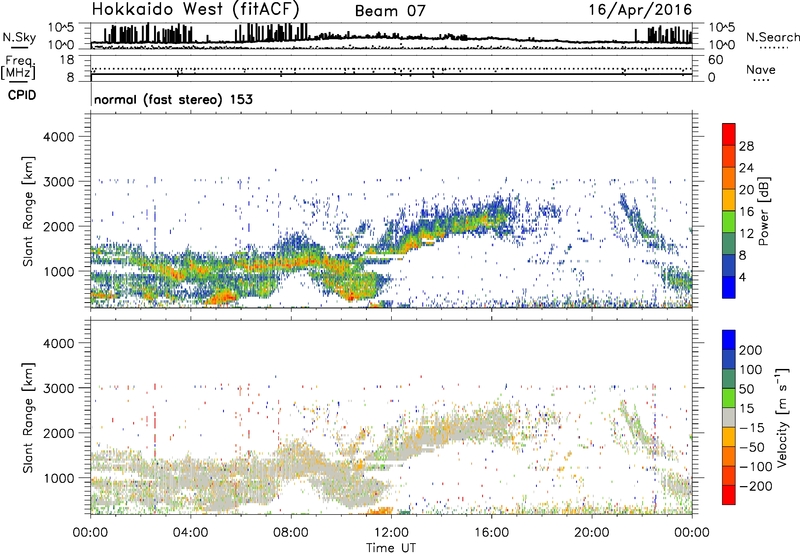Click the '200' tick on Velocity colorbar
Viewport: 800px width, 554px height.
tap(751, 350)
